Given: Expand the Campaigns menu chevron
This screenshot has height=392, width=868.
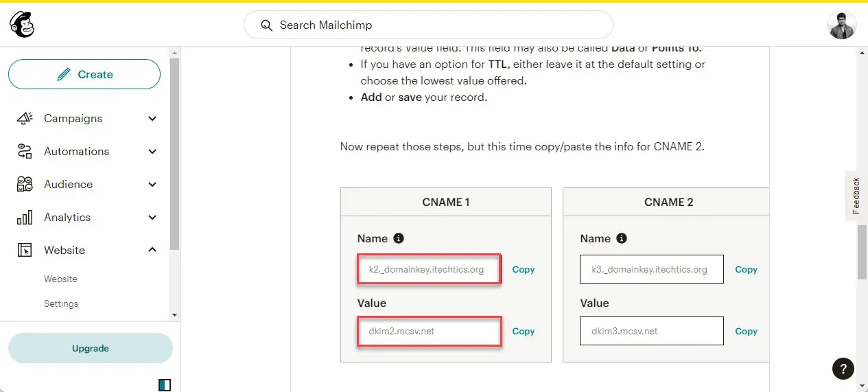Looking at the screenshot, I should coord(152,118).
